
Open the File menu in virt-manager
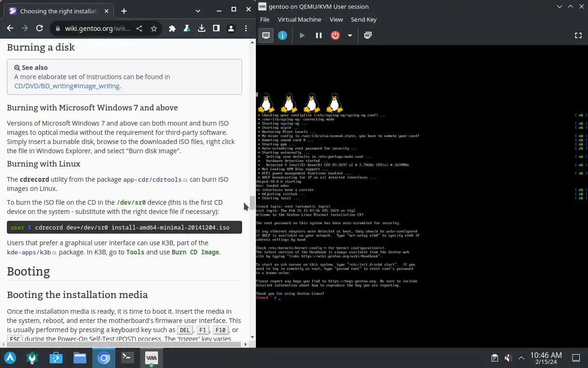265,19
